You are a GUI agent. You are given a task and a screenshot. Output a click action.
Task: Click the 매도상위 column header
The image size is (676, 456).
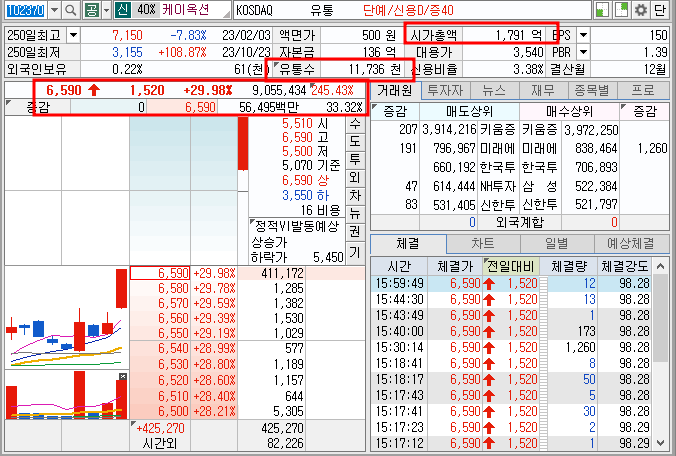point(469,112)
